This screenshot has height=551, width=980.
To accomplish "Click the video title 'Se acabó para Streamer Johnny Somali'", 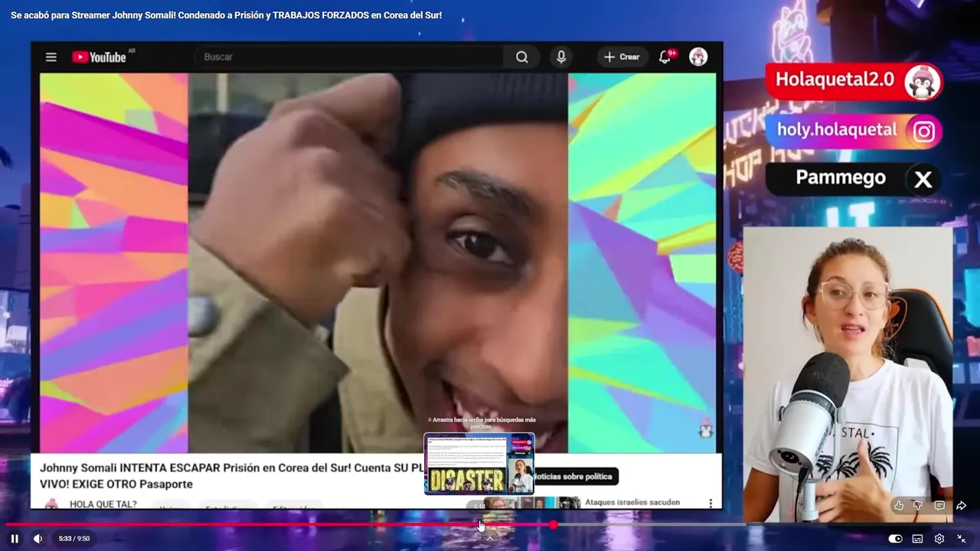I will (226, 15).
